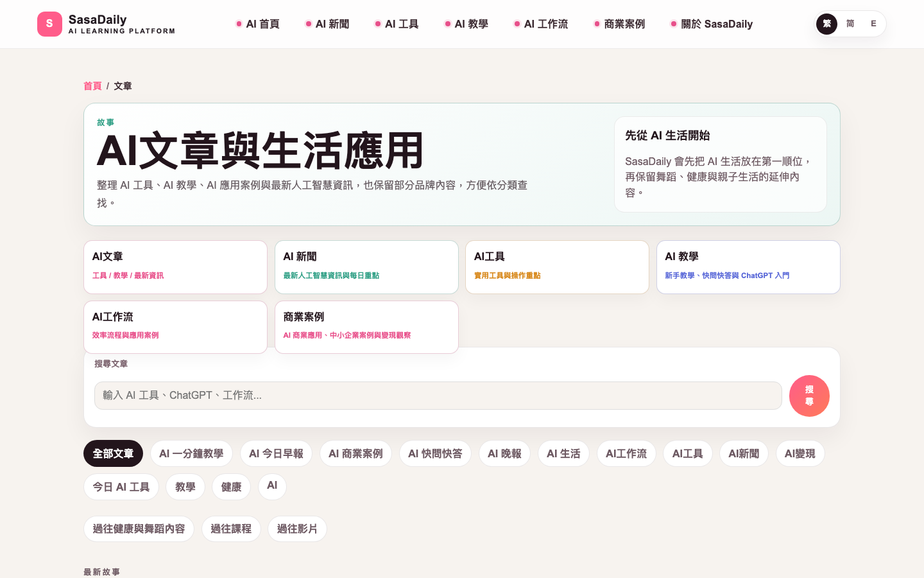
Task: Filter by AI 一分鐘教學
Action: [x=191, y=453]
